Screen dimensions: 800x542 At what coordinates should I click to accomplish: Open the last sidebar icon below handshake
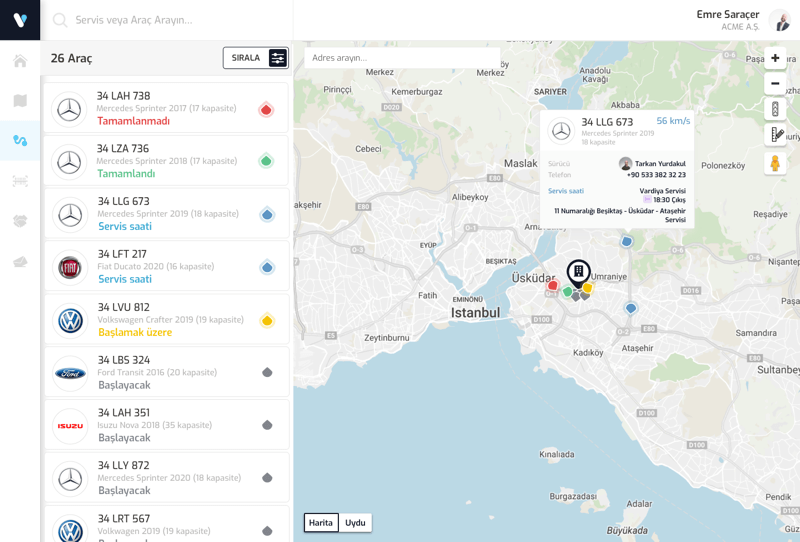tap(20, 262)
